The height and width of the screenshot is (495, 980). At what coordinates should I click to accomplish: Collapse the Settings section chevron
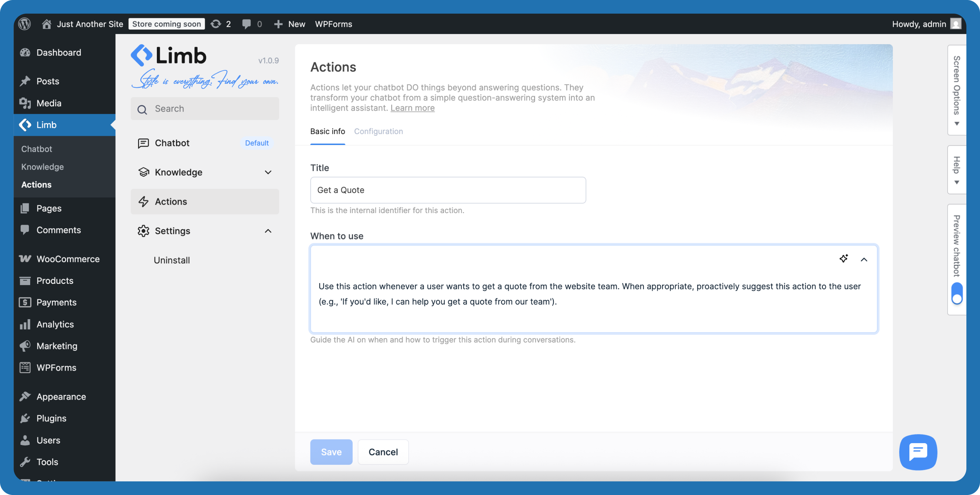pyautogui.click(x=268, y=231)
